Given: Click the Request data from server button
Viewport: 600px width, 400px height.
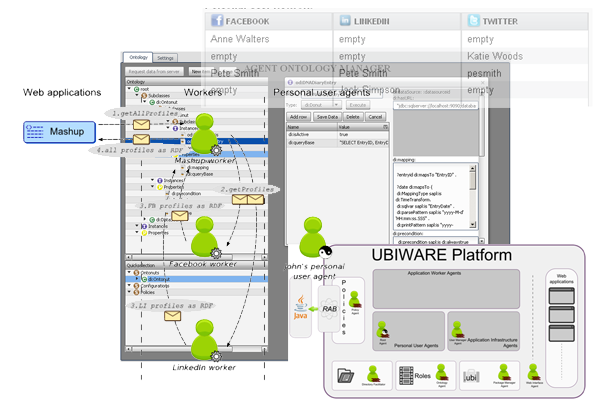Looking at the screenshot, I should pyautogui.click(x=154, y=72).
